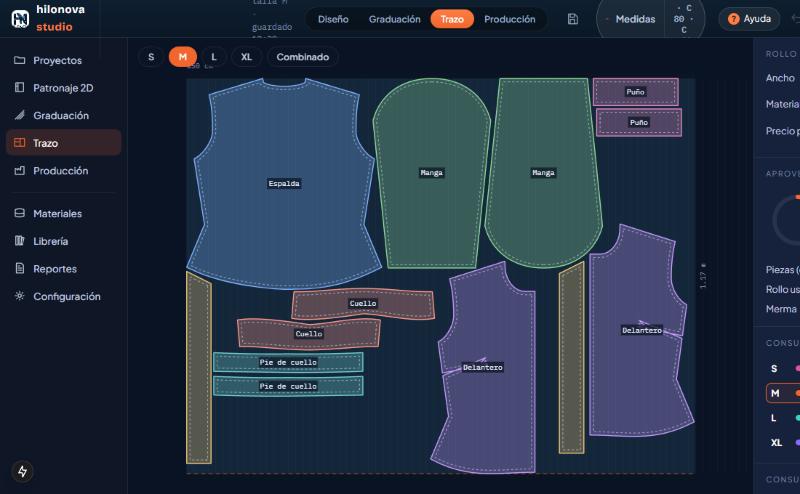Image resolution: width=800 pixels, height=494 pixels.
Task: Click the Materiales database icon
Action: point(19,213)
